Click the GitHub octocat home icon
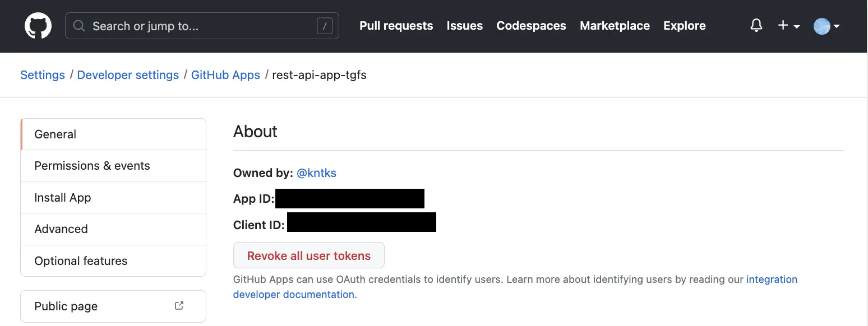 [38, 25]
